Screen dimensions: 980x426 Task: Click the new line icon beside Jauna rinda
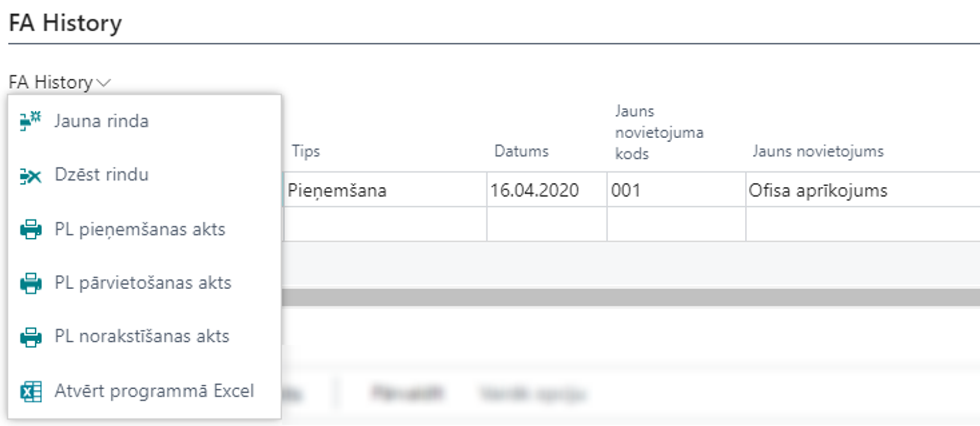pos(30,121)
